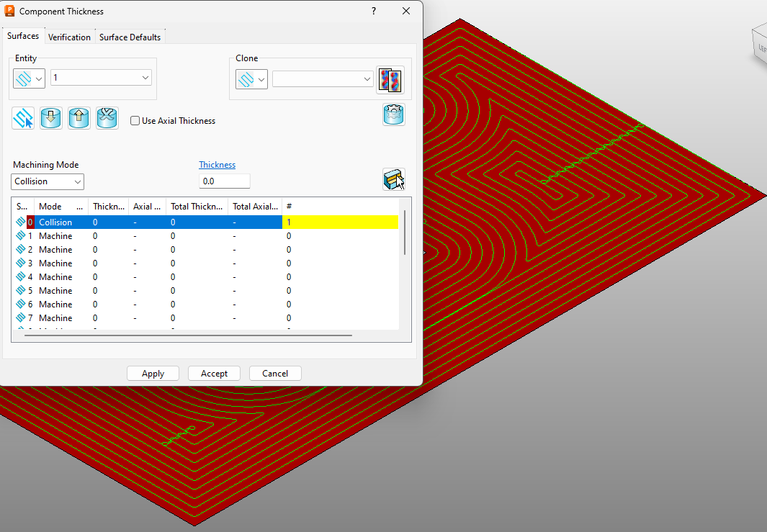Activate the surface selection pick tool
Image resolution: width=767 pixels, height=532 pixels.
pyautogui.click(x=22, y=117)
